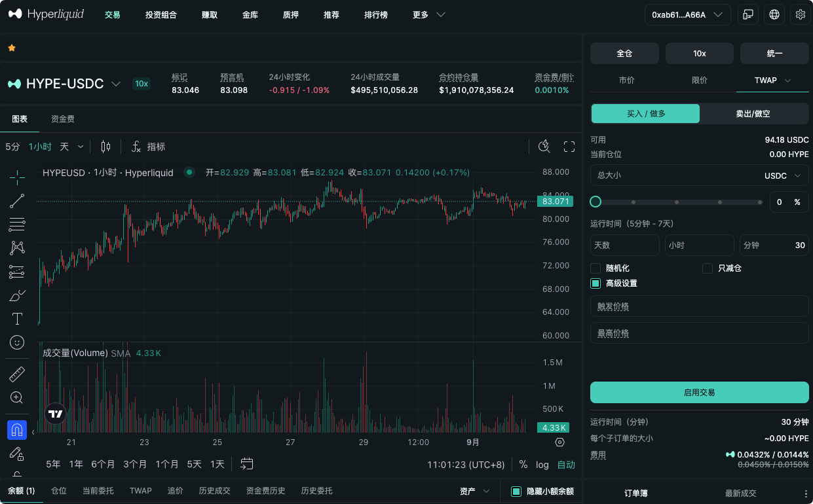Select 1小时 chart interval
This screenshot has height=504, width=813.
click(x=40, y=147)
